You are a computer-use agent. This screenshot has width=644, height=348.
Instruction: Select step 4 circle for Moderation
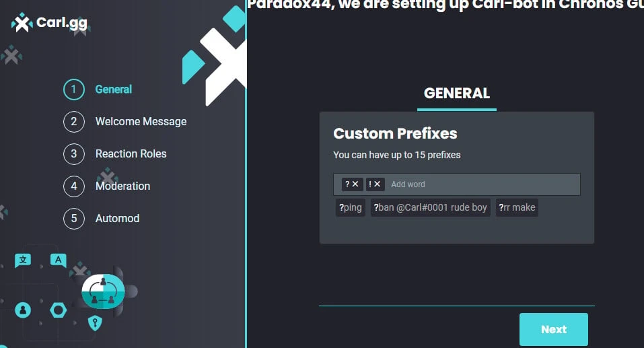point(74,186)
